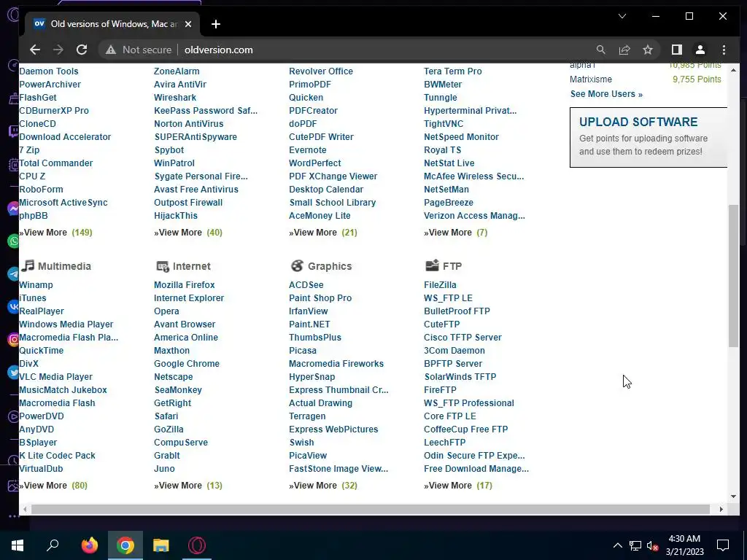Screen dimensions: 747x560
Task: Click the scroll down arrow
Action: click(733, 496)
